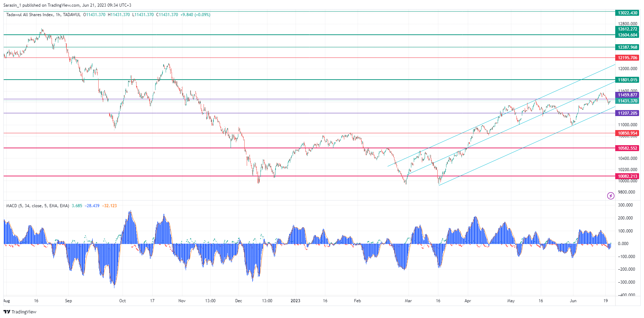Click the Dec label on time axis
Screen dimensions: 644x318
(x=239, y=301)
